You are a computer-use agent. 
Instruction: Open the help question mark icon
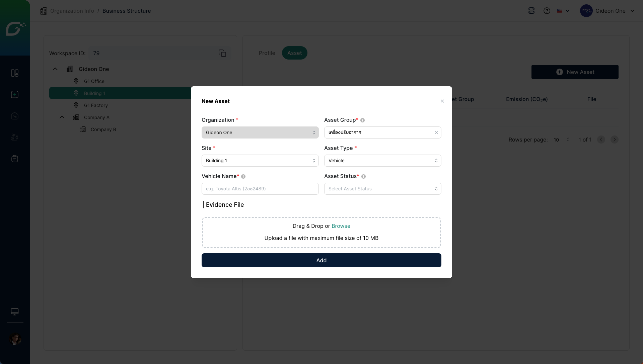(547, 11)
